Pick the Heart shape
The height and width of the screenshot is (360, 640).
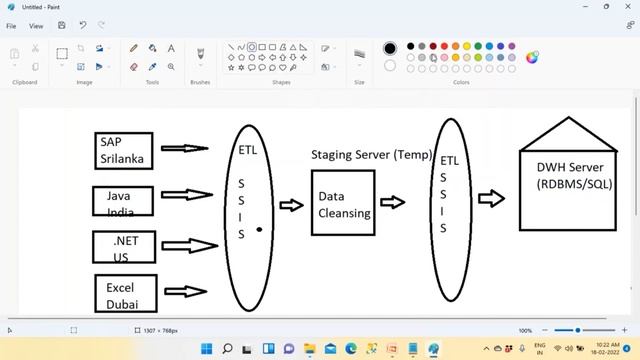click(x=282, y=68)
